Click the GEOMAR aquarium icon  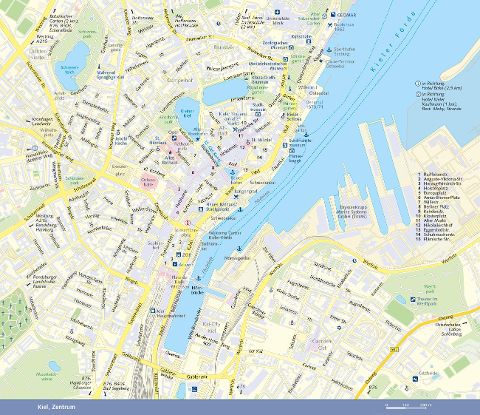click(x=333, y=14)
